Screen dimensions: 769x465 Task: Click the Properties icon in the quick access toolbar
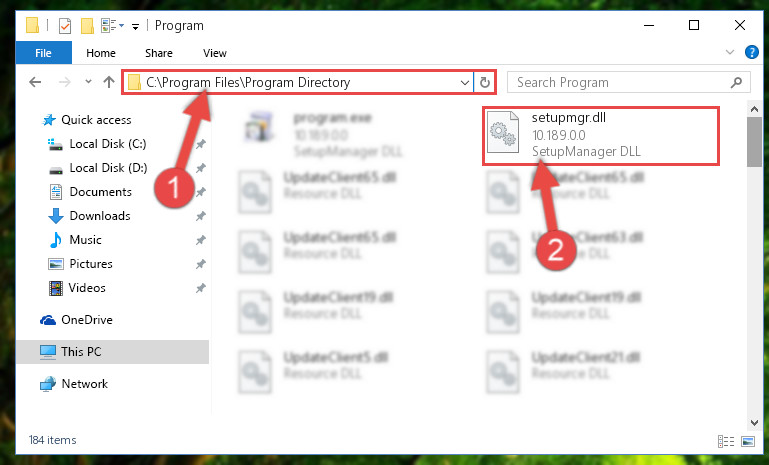pyautogui.click(x=65, y=26)
